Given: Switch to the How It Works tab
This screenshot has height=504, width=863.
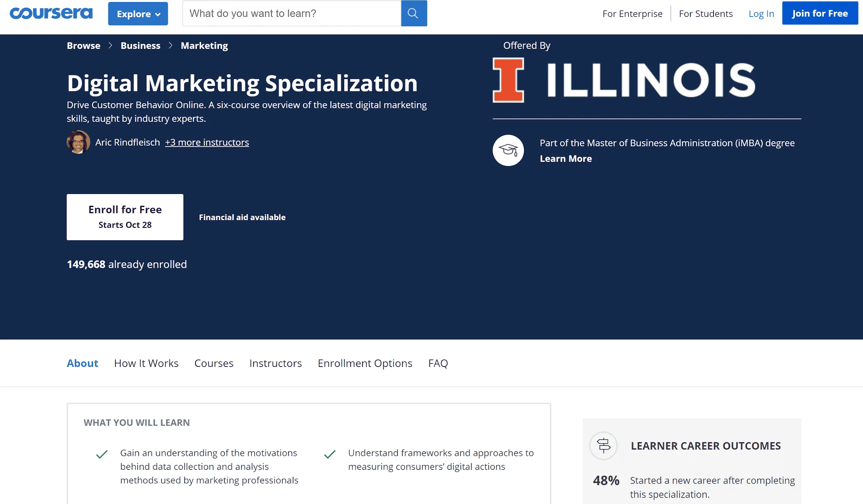Looking at the screenshot, I should pyautogui.click(x=146, y=363).
